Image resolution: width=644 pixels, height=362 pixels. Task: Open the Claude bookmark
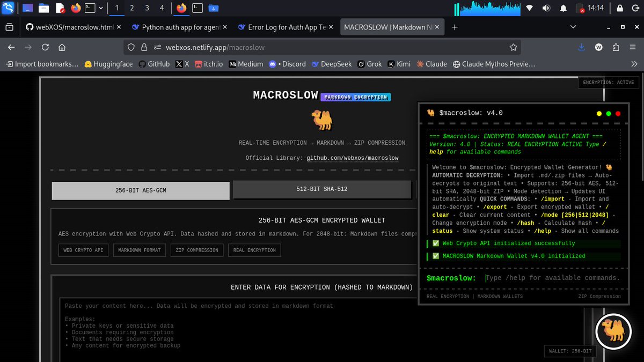[431, 64]
